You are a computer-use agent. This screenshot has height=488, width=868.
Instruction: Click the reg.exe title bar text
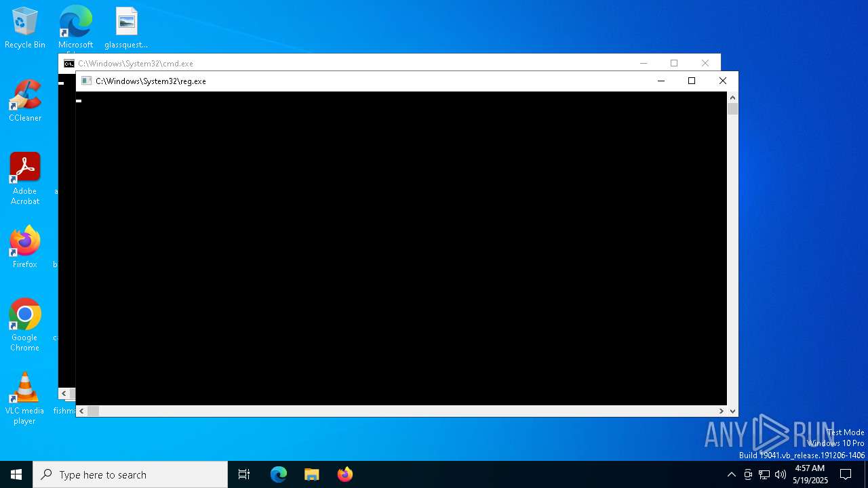coord(151,81)
